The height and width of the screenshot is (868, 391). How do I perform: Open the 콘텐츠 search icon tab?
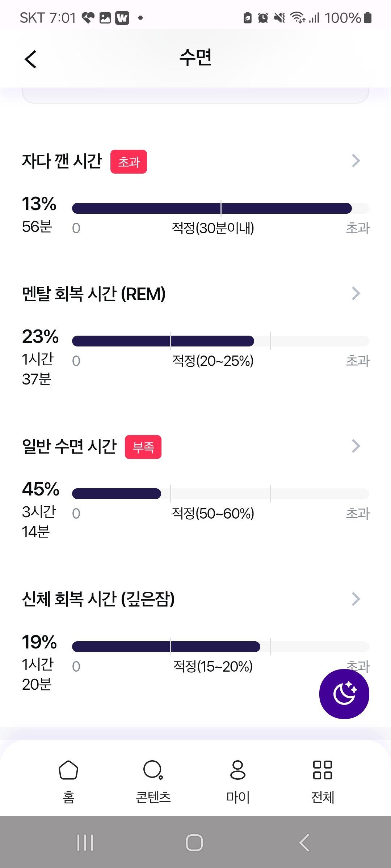153,781
